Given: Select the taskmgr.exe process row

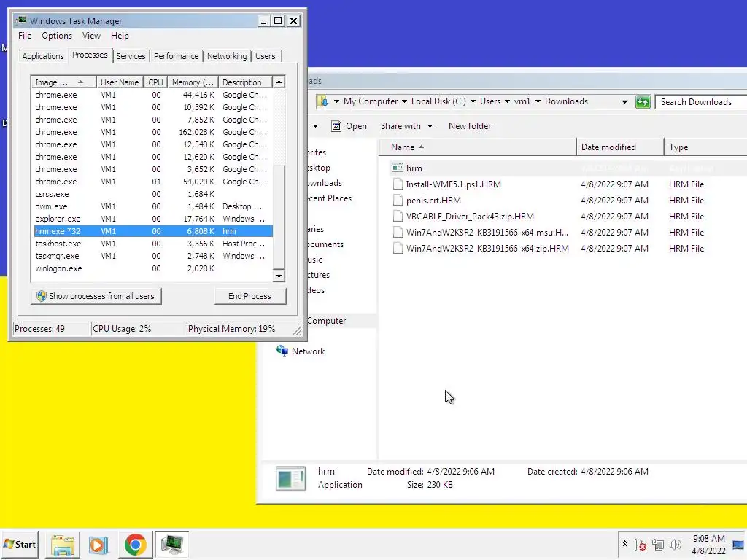Looking at the screenshot, I should pos(153,256).
